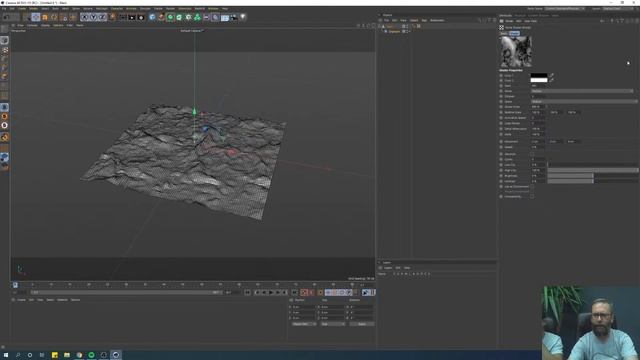Adjust the Brightness slider
Screen dimensions: 640x360
[593, 176]
